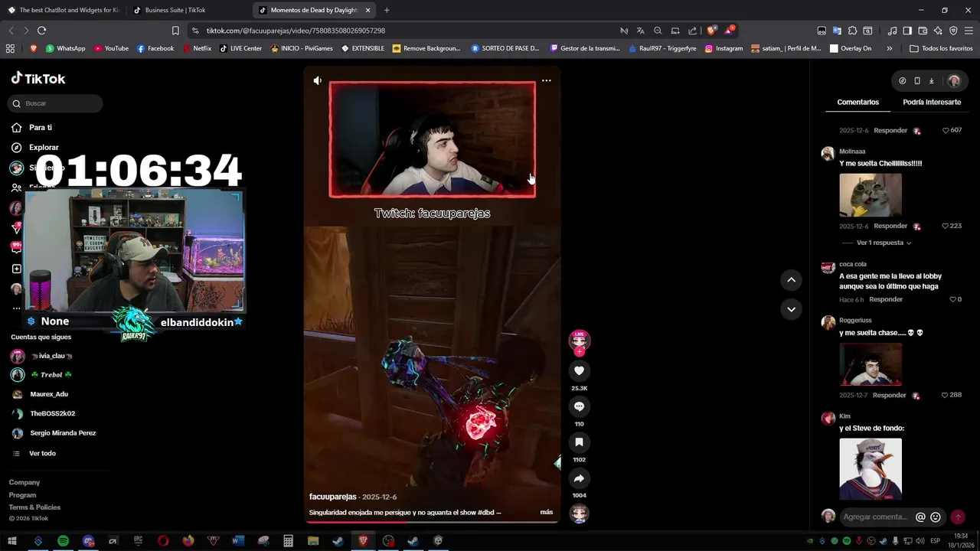Switch to The best ChatBot and Widgets tab
Image resolution: width=980 pixels, height=551 pixels.
[64, 10]
